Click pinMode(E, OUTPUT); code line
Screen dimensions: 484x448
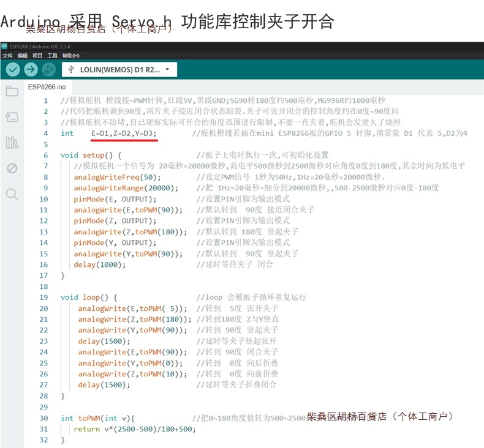pyautogui.click(x=115, y=199)
